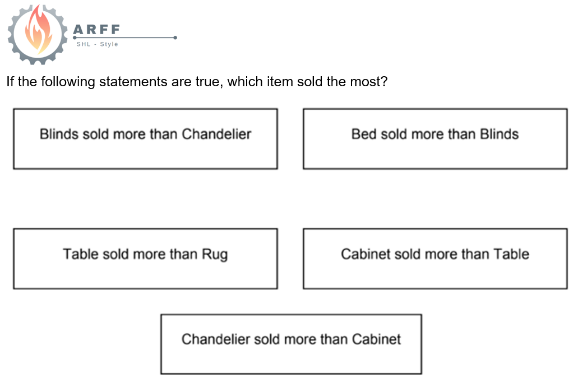Screen dimensions: 578x392
Task: Click "Table" ending the Cabinet statement
Action: pyautogui.click(x=511, y=254)
